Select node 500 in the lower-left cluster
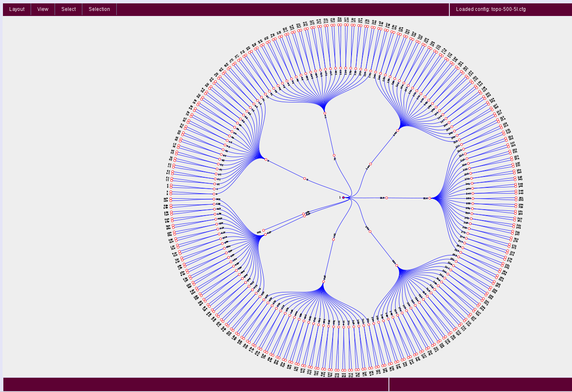Screen dimensions: 572x392 click(264, 230)
